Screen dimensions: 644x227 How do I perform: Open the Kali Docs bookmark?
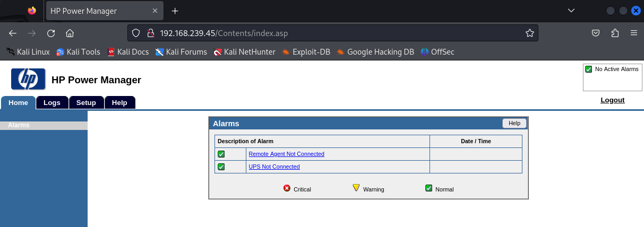point(128,52)
